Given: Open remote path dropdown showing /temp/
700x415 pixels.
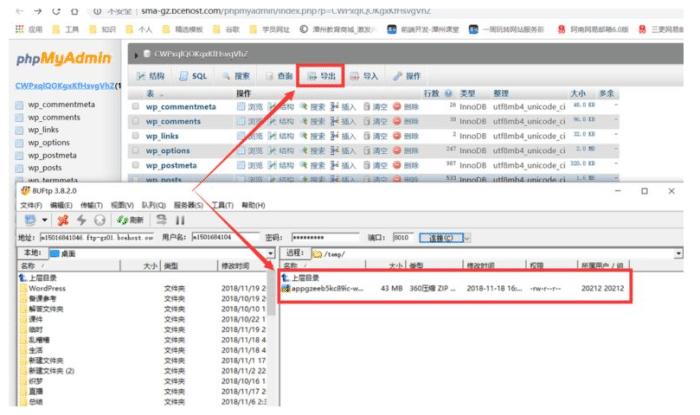Looking at the screenshot, I should tap(678, 253).
